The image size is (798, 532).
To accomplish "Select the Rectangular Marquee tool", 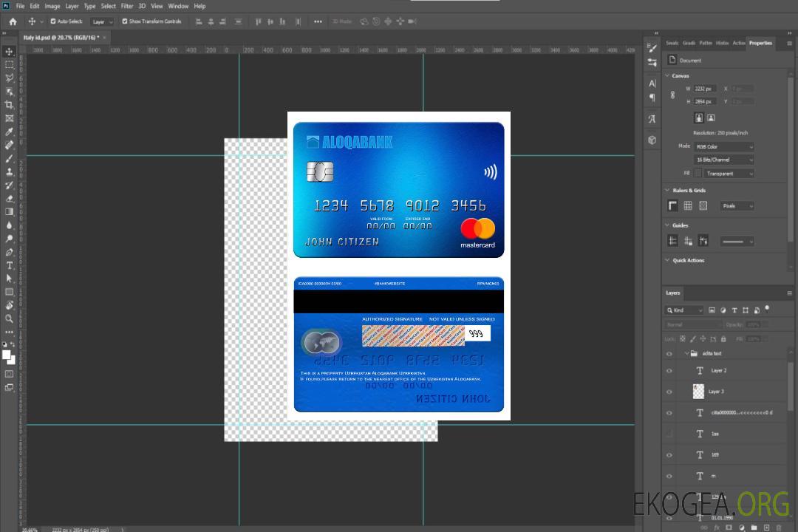I will (9, 65).
